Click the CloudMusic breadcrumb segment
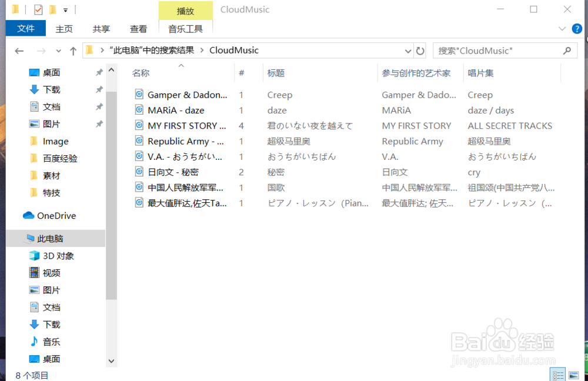Screen dimensions: 588x381 click(x=233, y=50)
